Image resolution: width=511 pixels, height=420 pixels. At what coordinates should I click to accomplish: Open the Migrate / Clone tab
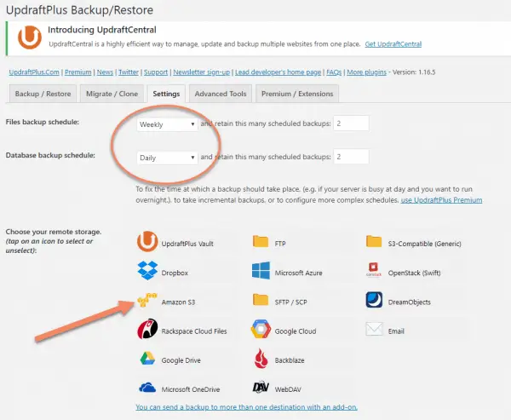[112, 94]
